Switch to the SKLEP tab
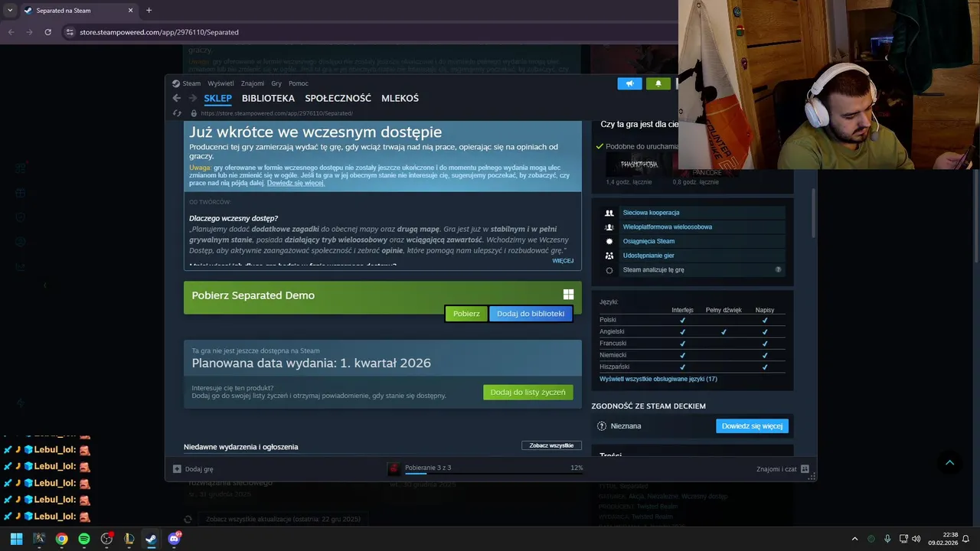 coord(217,99)
